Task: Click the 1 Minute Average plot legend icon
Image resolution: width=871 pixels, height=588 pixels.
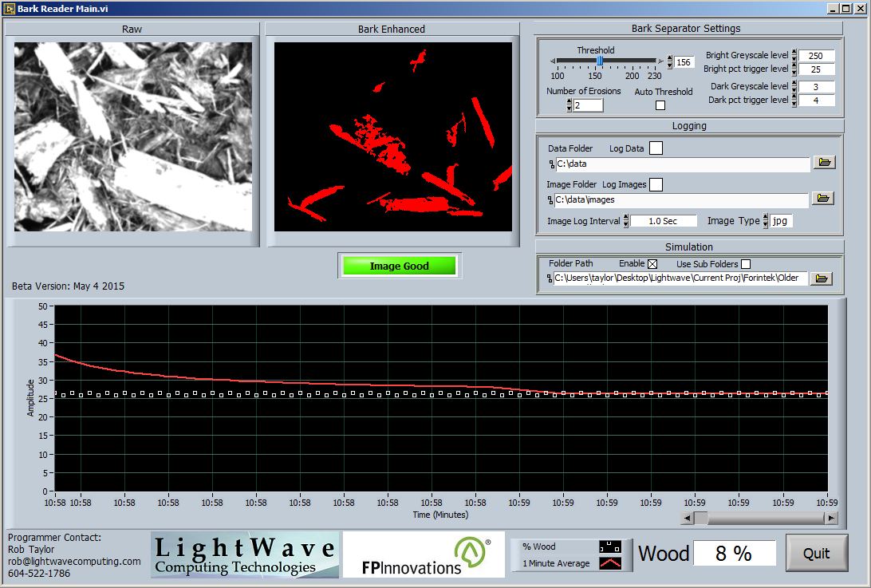Action: click(x=609, y=563)
